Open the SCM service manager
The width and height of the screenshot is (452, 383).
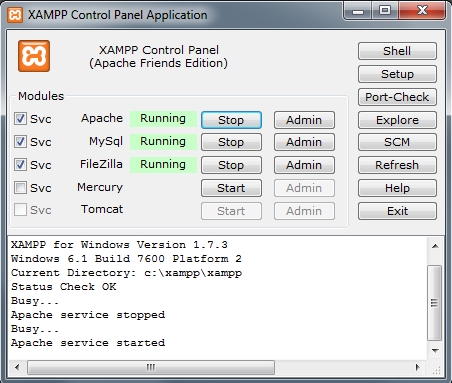[x=397, y=142]
